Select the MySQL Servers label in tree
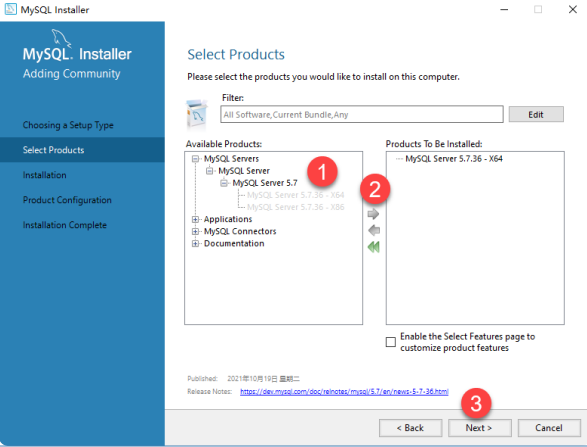The image size is (587, 447). [x=231, y=159]
